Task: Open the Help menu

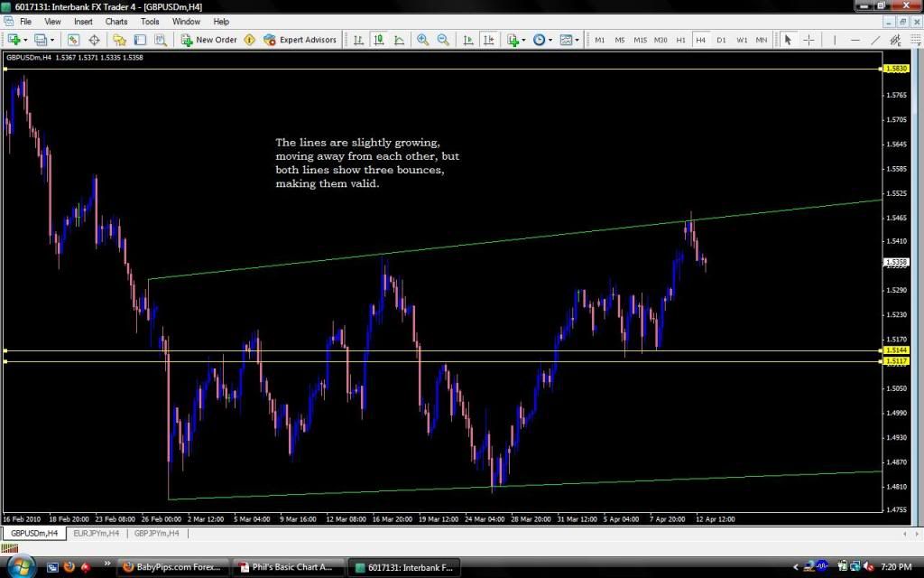Action: pyautogui.click(x=221, y=22)
